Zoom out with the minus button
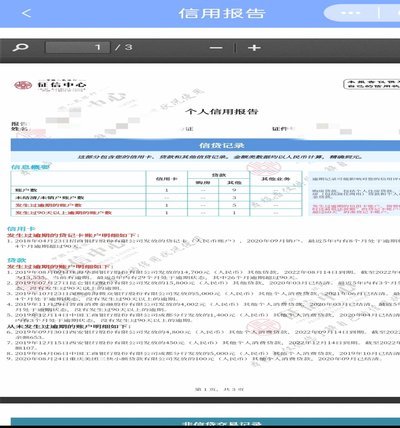This screenshot has height=428, width=400. (x=216, y=48)
